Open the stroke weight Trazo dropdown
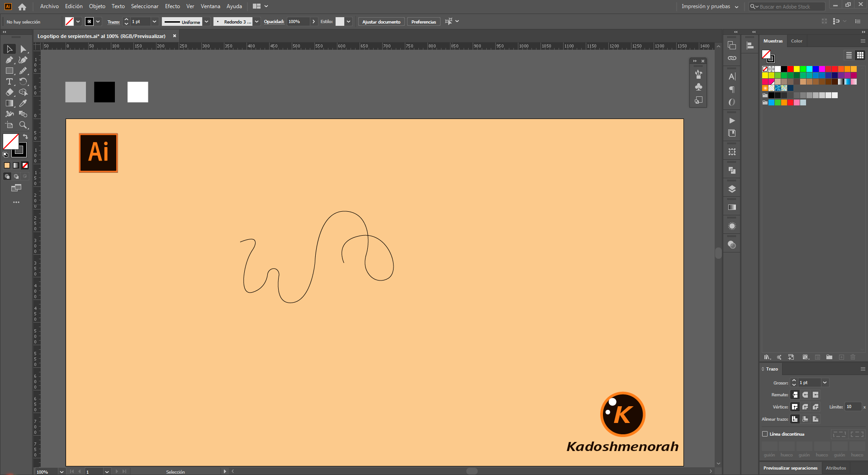 point(154,22)
